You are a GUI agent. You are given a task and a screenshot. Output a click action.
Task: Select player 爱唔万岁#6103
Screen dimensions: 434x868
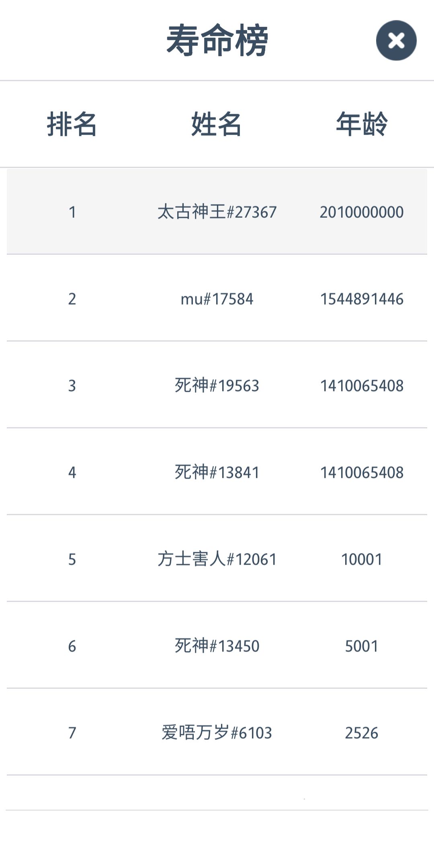point(217,733)
